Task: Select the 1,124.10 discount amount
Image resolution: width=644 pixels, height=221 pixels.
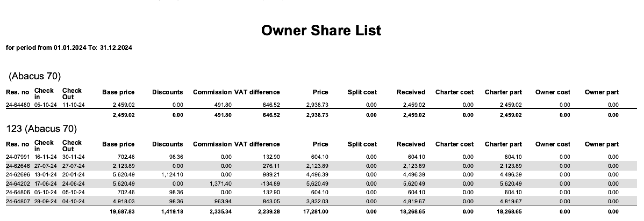Action: tap(172, 175)
